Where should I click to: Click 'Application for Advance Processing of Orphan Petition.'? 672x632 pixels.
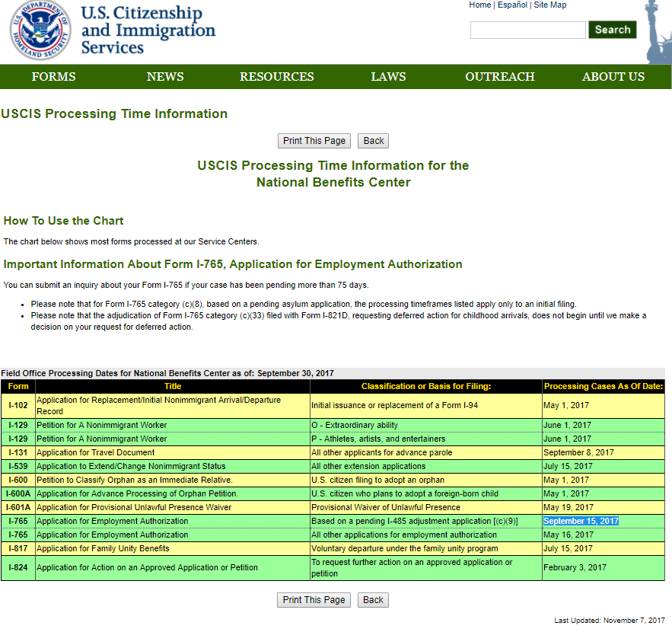(137, 494)
